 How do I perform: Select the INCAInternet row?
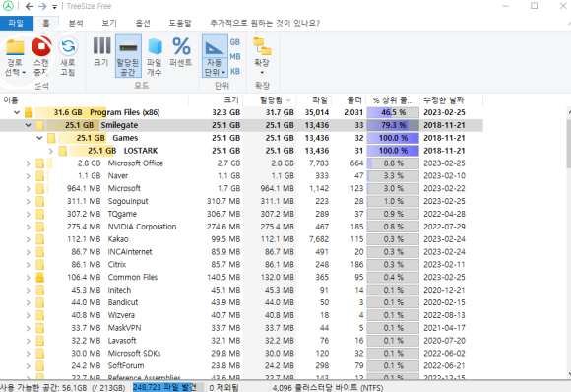(x=241, y=252)
